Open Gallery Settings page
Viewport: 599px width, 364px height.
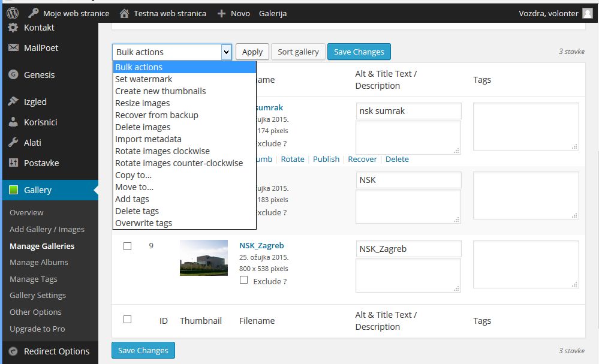(x=38, y=296)
